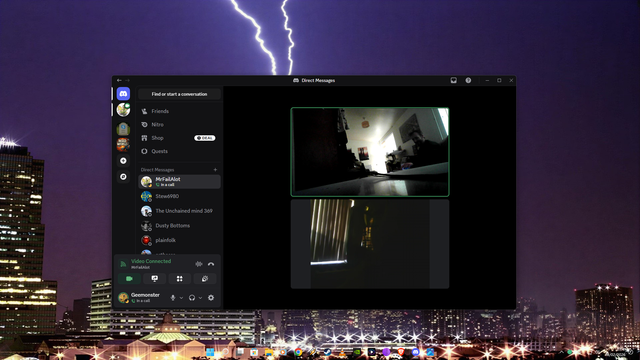Screen dimensions: 640x360
Task: Open the soundboard icon button
Action: (x=204, y=279)
